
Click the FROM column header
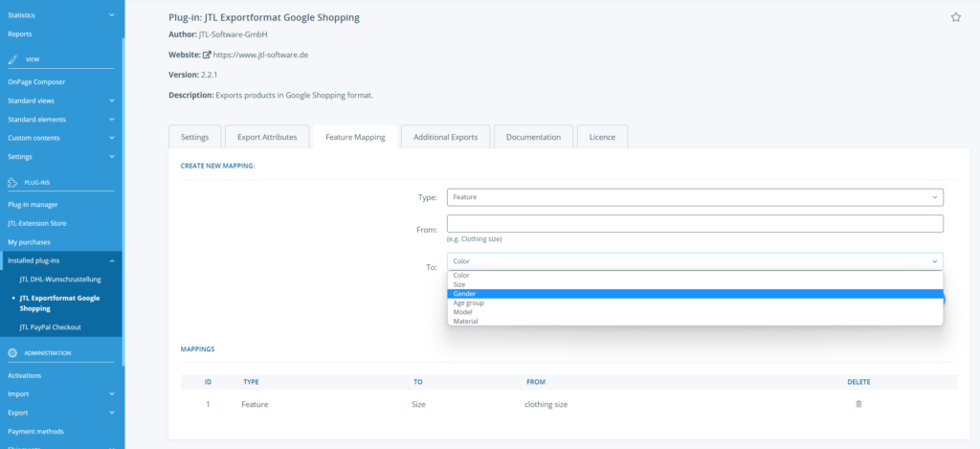pos(536,382)
